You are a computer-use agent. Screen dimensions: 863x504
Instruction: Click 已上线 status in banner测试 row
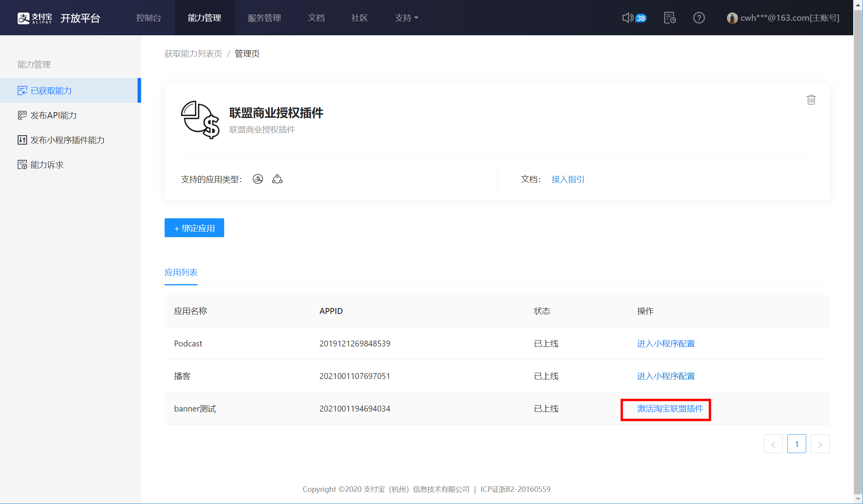click(546, 409)
